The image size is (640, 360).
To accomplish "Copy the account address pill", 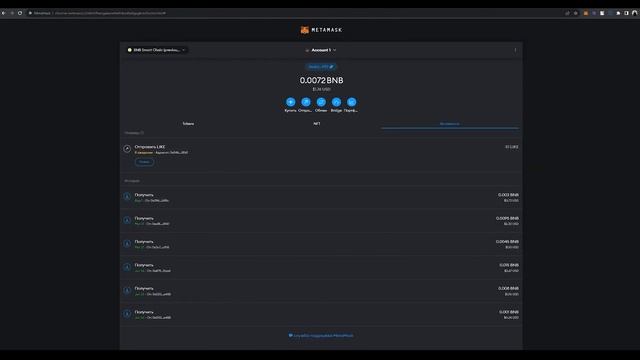I will tap(321, 67).
